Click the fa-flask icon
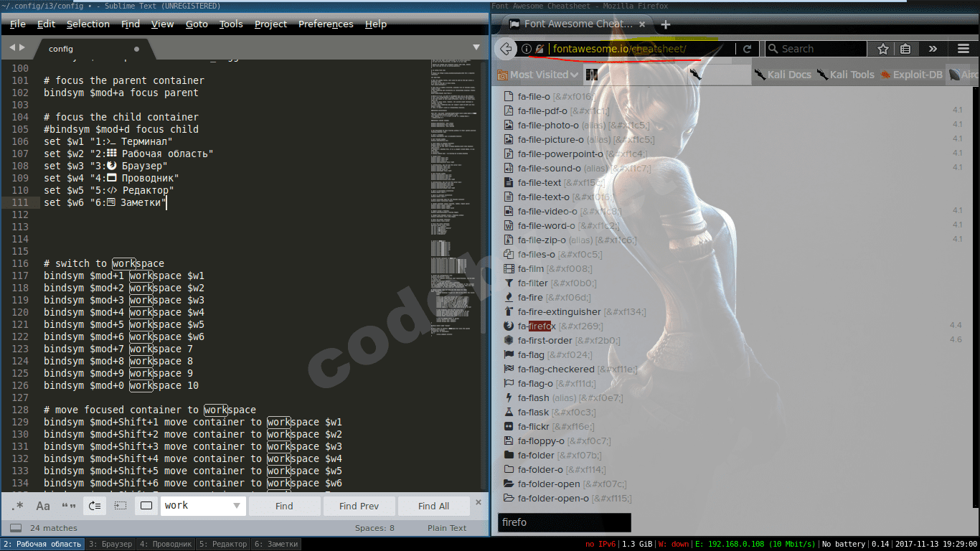The image size is (980, 551). 509,413
